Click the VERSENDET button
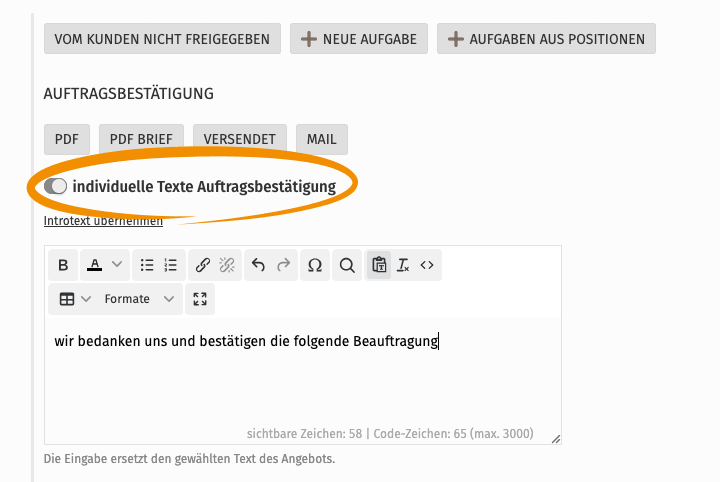The height and width of the screenshot is (482, 720). (240, 139)
